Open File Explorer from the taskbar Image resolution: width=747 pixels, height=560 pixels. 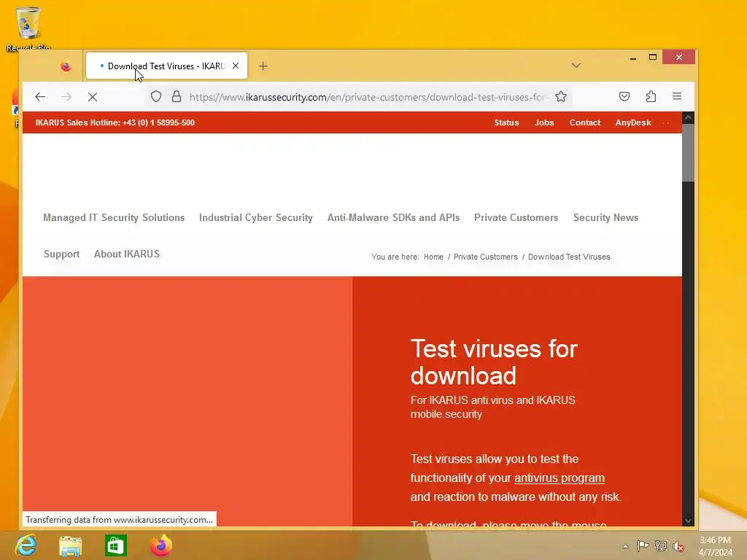pyautogui.click(x=70, y=545)
